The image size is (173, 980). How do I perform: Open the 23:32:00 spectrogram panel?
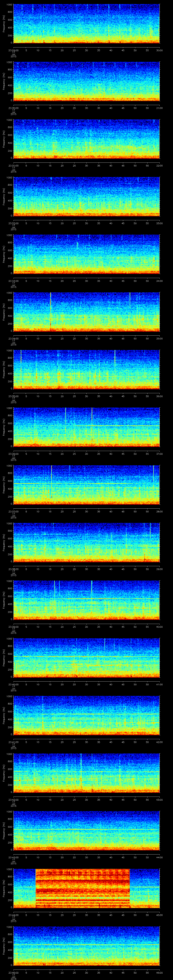[86, 197]
